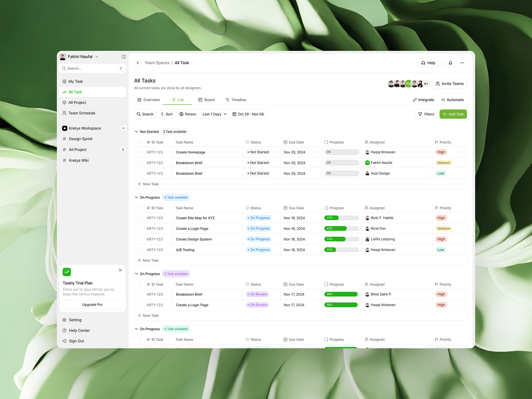The image size is (532, 399).
Task: Select the Sort icon in the filter bar
Action: (166, 114)
